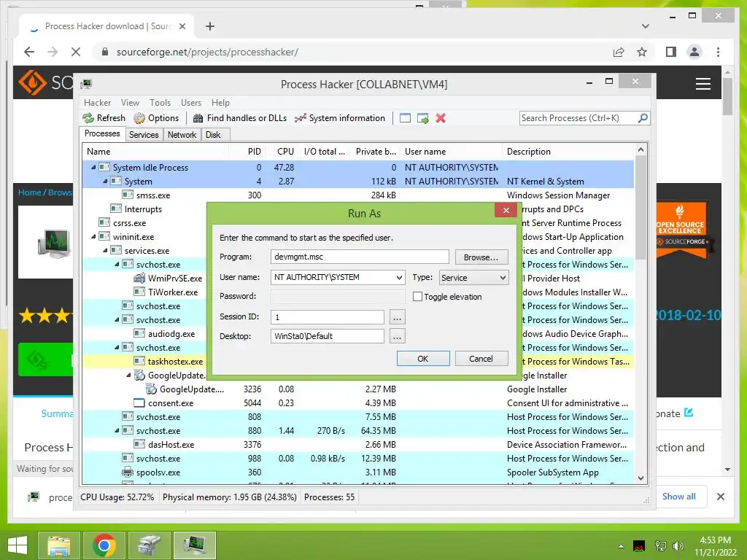747x560 pixels.
Task: Click the Session ID field
Action: tap(328, 317)
